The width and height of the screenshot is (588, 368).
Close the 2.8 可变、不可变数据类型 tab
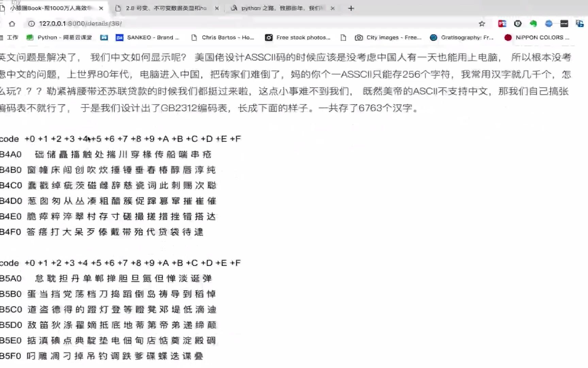coord(217,9)
